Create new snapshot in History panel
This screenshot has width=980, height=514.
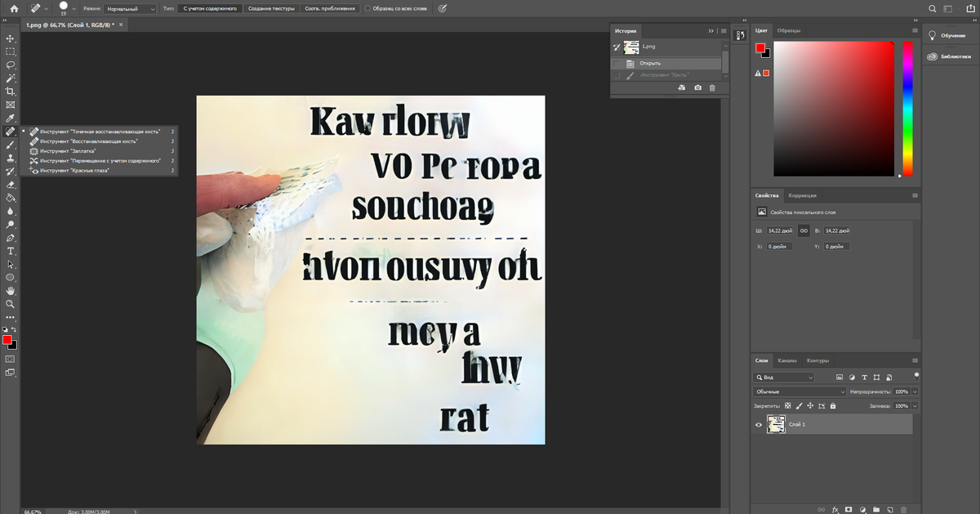(x=697, y=87)
